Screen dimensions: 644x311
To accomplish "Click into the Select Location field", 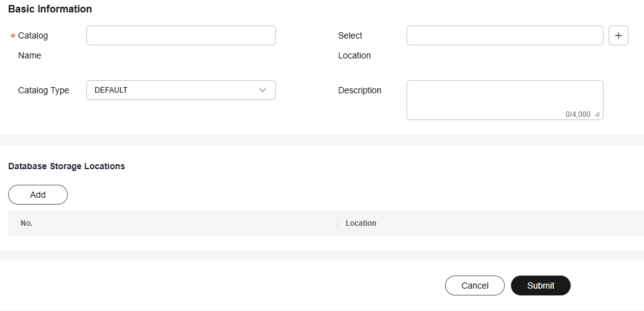I will (505, 35).
